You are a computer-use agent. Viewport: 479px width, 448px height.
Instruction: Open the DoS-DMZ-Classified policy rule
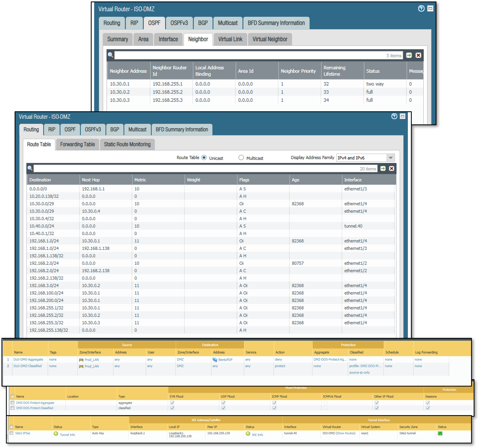point(27,366)
